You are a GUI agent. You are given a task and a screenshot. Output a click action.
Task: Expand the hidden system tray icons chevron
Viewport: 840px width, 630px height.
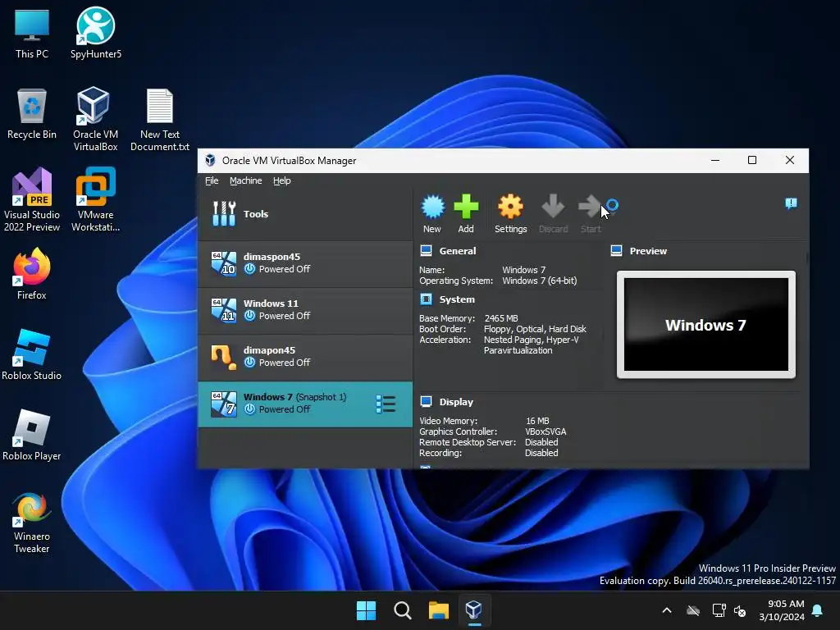(x=667, y=610)
